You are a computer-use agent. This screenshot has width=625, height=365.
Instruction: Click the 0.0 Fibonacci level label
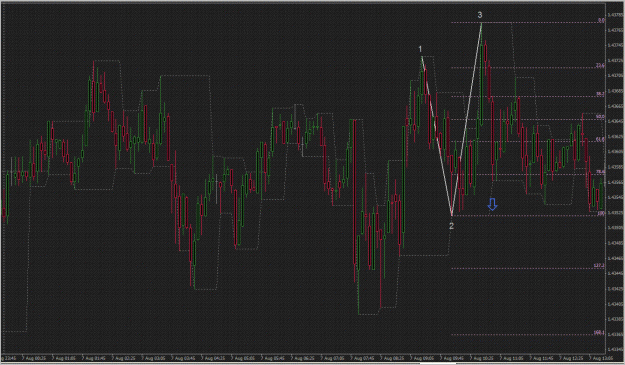tap(601, 20)
